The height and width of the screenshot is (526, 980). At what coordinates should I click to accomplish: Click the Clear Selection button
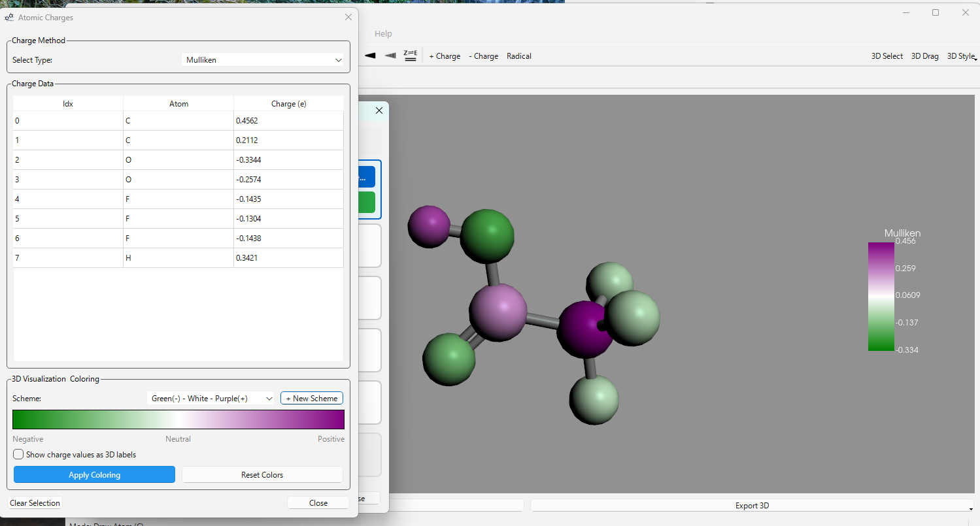tap(35, 503)
